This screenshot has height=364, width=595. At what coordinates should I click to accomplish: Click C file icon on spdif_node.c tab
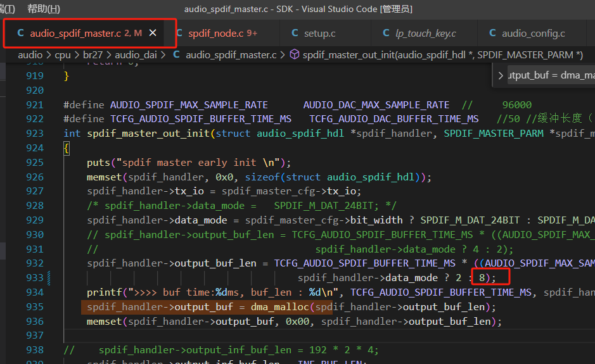[179, 33]
